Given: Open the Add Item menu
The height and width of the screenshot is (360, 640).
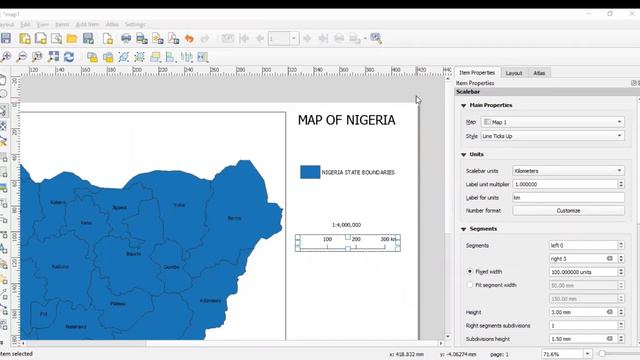Looking at the screenshot, I should tap(87, 24).
